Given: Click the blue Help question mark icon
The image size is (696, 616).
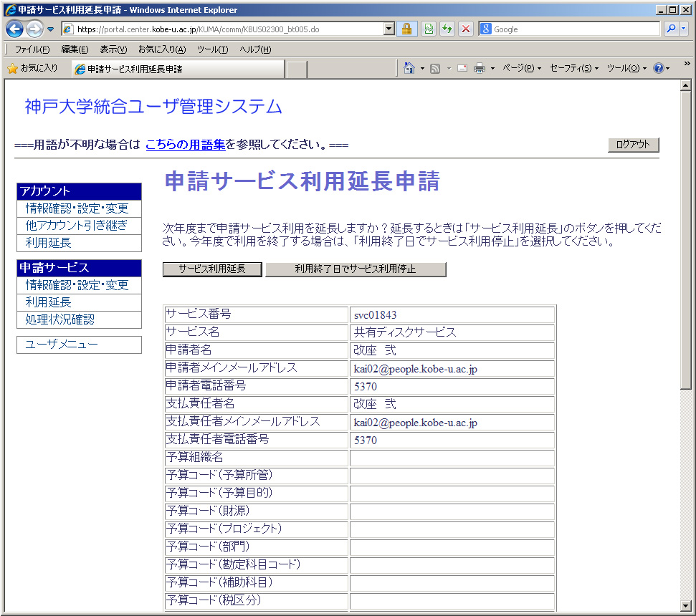Looking at the screenshot, I should tap(658, 68).
